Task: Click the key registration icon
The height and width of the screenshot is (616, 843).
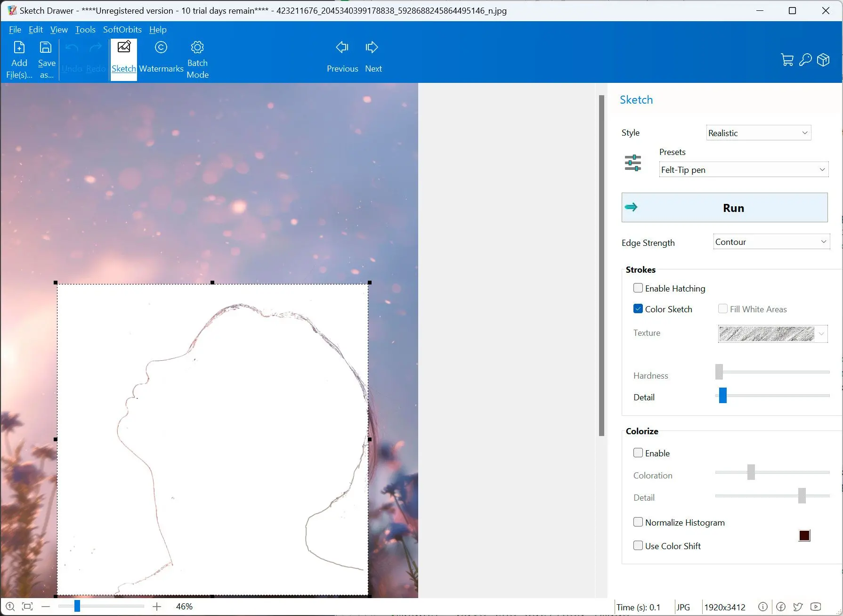Action: coord(805,60)
